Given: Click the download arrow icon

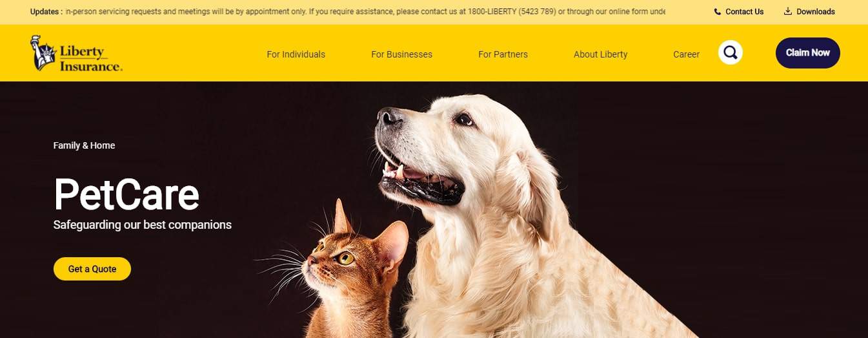Looking at the screenshot, I should 788,11.
